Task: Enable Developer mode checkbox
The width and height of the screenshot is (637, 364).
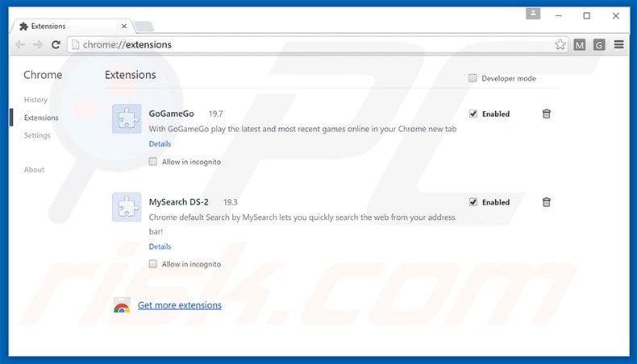Action: coord(473,78)
